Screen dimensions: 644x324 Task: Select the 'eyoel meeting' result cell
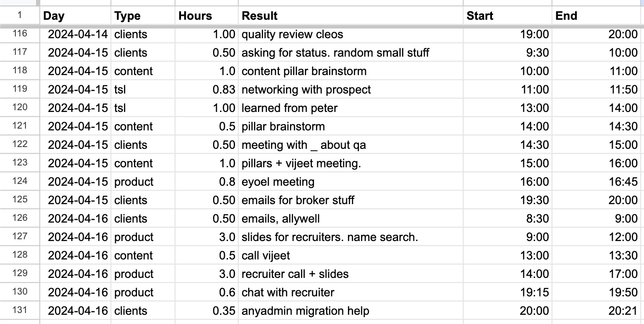coord(278,182)
